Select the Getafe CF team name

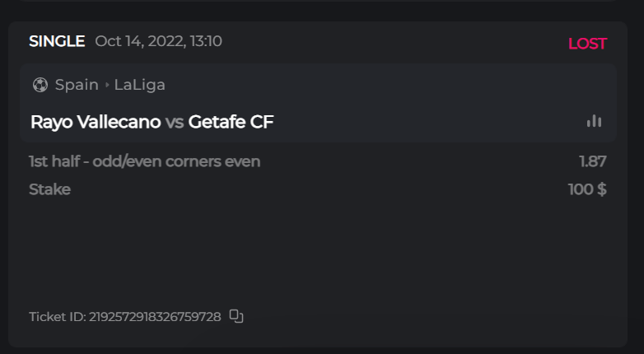(231, 123)
